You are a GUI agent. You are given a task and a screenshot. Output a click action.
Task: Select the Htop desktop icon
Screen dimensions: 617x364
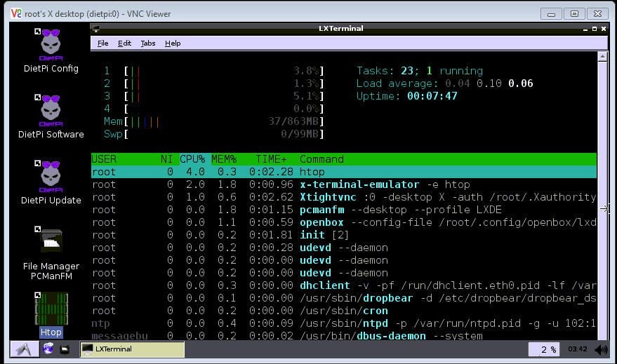[x=51, y=315]
